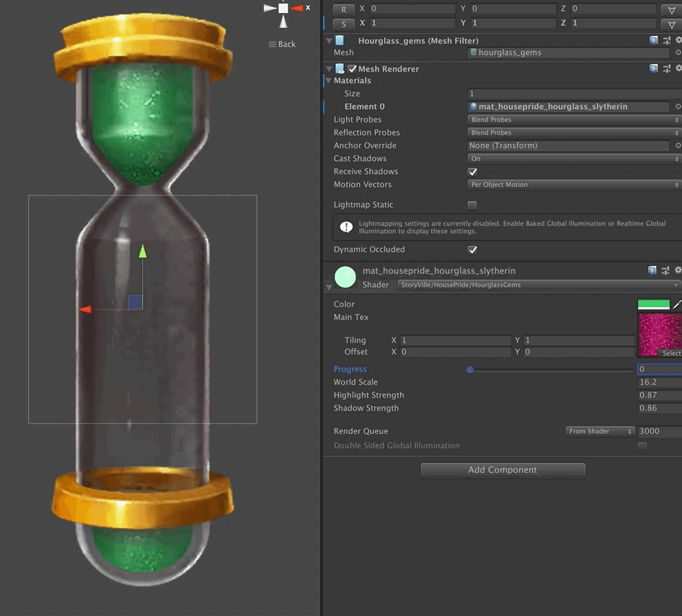This screenshot has width=682, height=616.
Task: Open the Light Probes dropdown
Action: [x=575, y=120]
